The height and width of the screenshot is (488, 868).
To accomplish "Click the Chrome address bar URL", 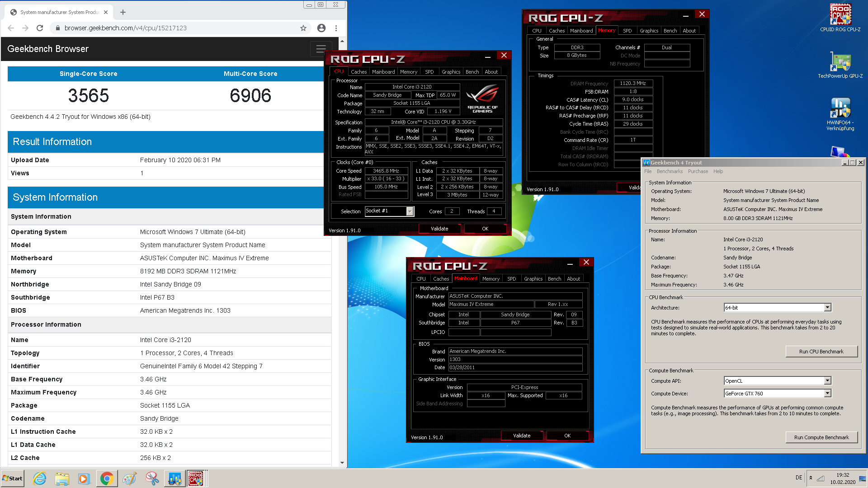I will pyautogui.click(x=126, y=28).
